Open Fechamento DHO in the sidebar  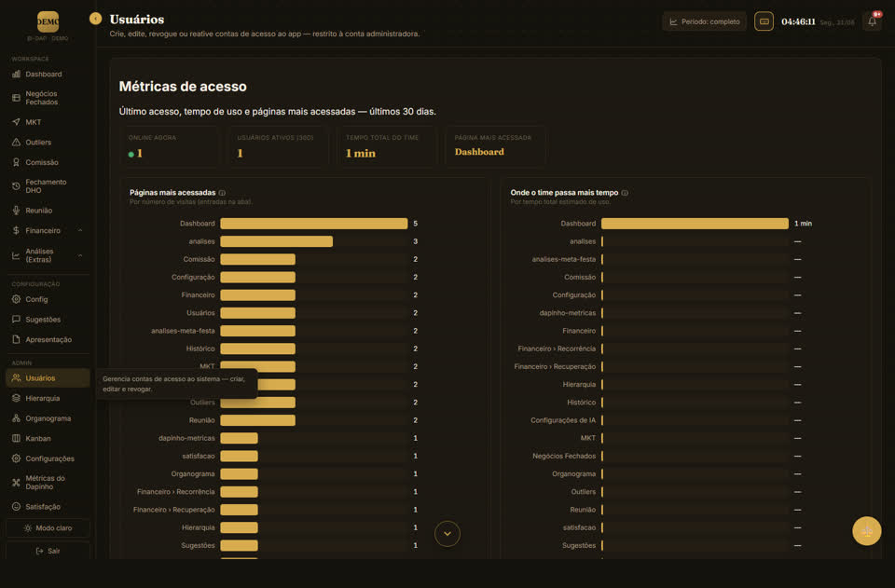pos(48,186)
